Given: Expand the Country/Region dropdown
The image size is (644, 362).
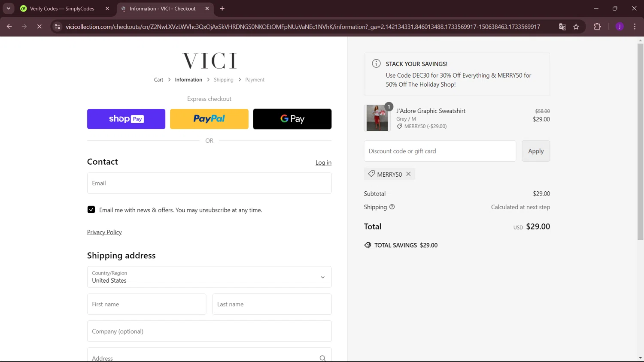Looking at the screenshot, I should 209,277.
